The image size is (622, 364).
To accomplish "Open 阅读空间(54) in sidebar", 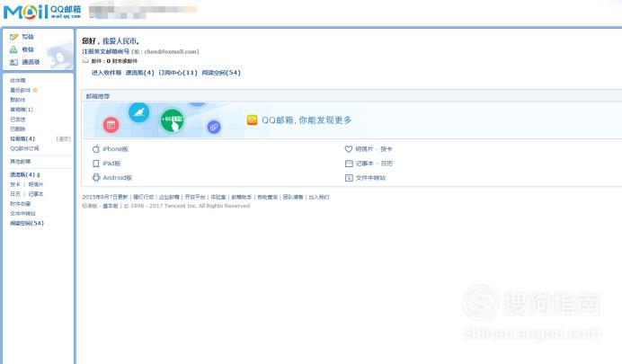I will click(27, 223).
